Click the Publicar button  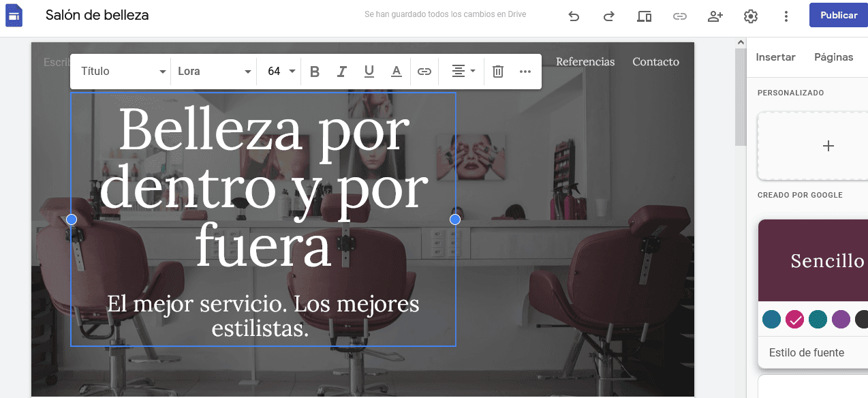coord(838,15)
